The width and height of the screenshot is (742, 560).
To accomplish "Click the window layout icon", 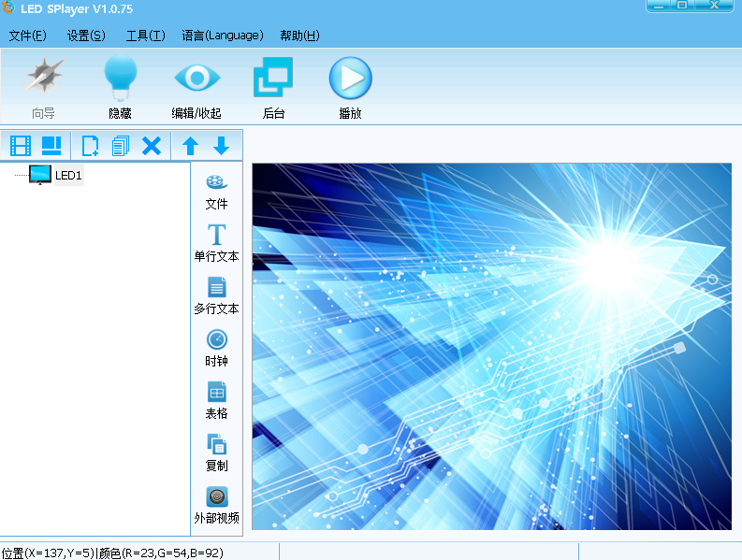I will click(x=51, y=146).
